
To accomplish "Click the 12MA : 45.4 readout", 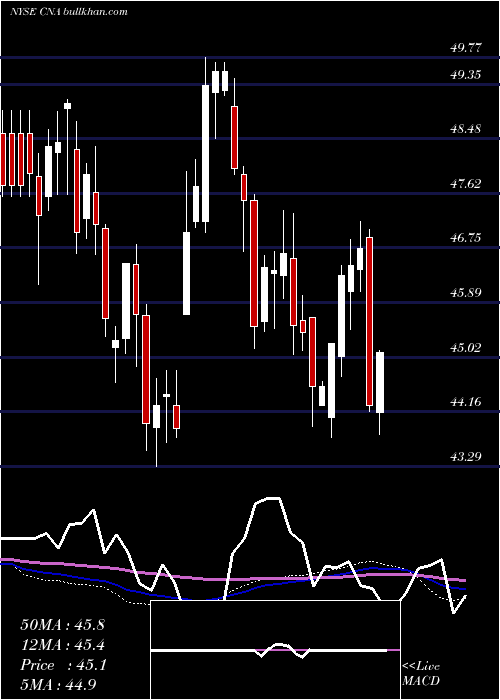I will click(62, 645).
